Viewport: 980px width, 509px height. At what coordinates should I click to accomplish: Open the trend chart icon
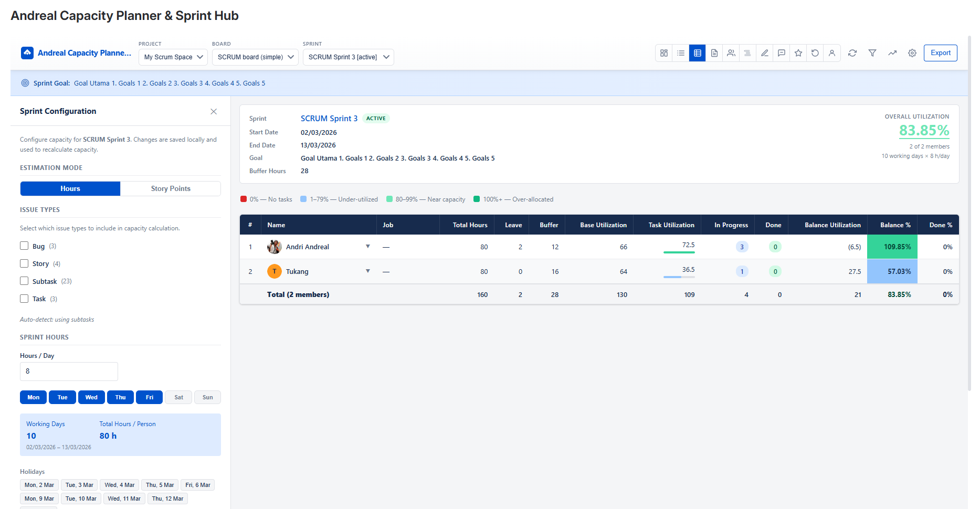(892, 53)
